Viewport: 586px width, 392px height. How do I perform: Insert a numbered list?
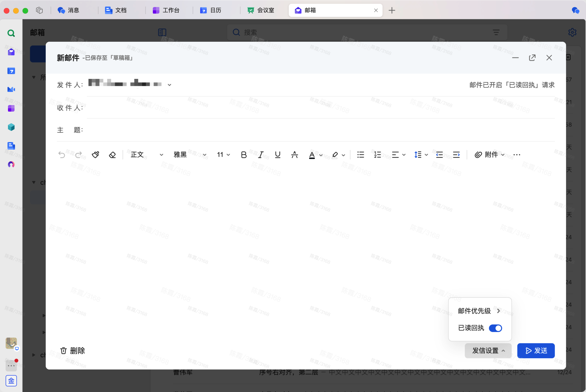377,155
